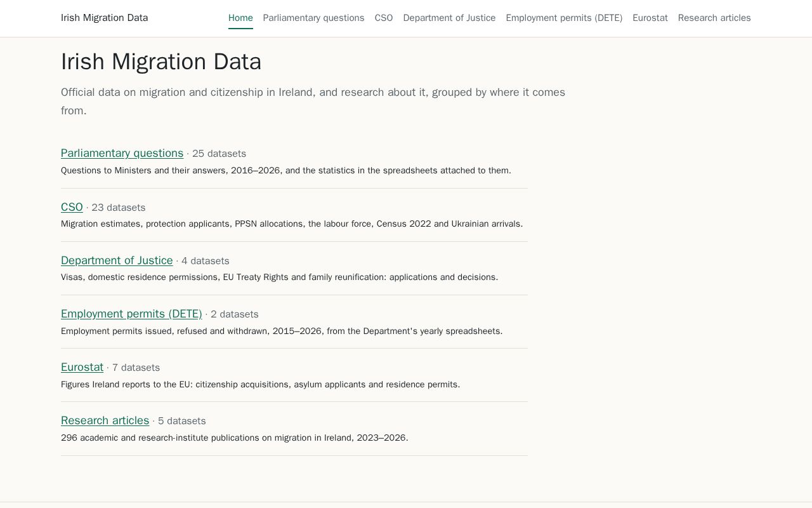Screen dimensions: 812x508
Task: Click the '25 datasets' count text
Action: click(x=219, y=154)
